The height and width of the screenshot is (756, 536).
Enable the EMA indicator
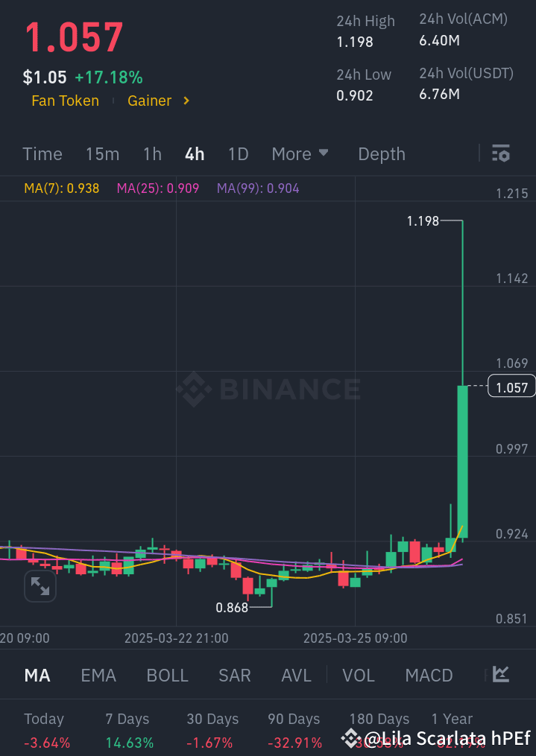click(x=98, y=676)
